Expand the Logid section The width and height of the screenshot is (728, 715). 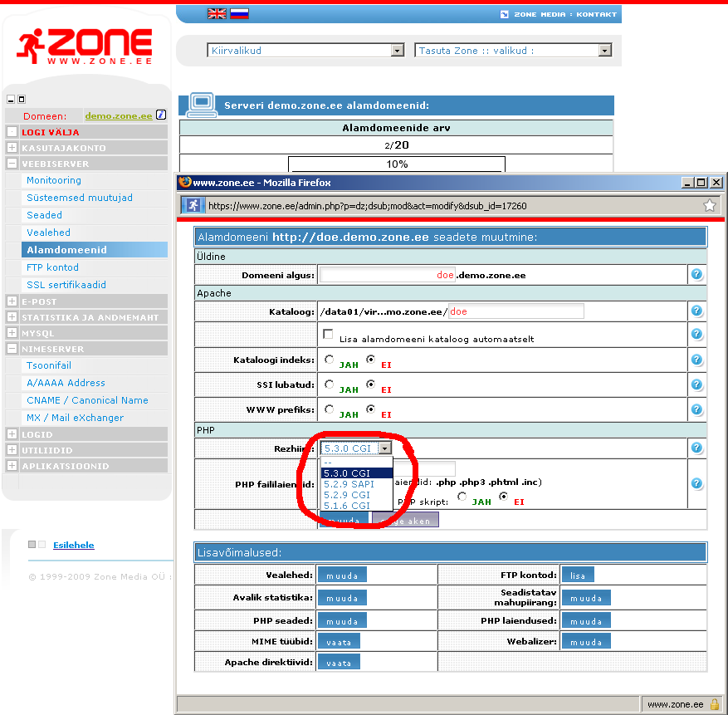click(12, 434)
